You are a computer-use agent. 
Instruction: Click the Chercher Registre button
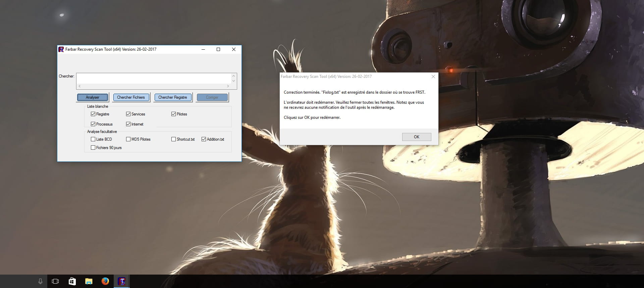pos(172,97)
